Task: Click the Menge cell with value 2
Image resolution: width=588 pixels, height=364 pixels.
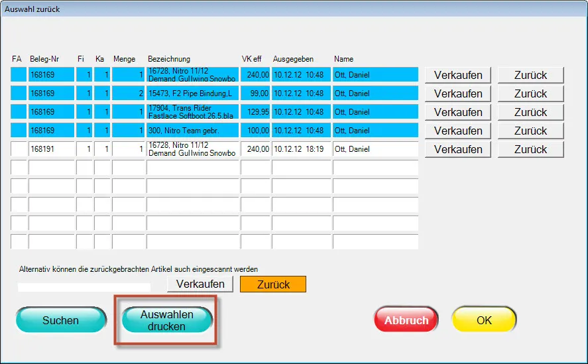Action: coord(129,93)
